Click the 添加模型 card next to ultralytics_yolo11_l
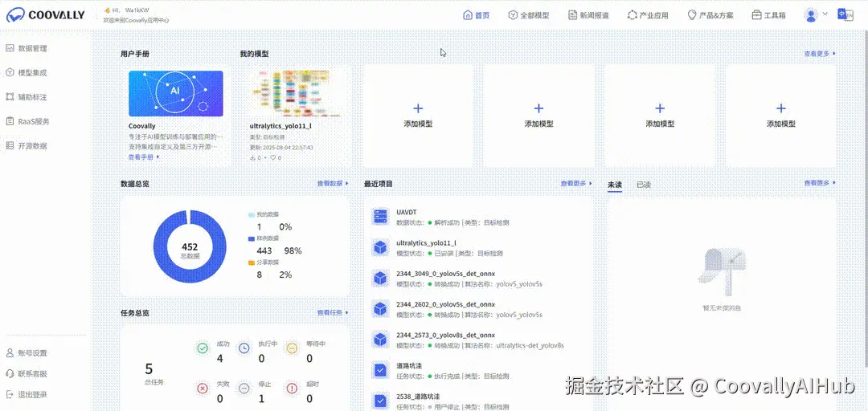This screenshot has height=411, width=868. (x=418, y=116)
